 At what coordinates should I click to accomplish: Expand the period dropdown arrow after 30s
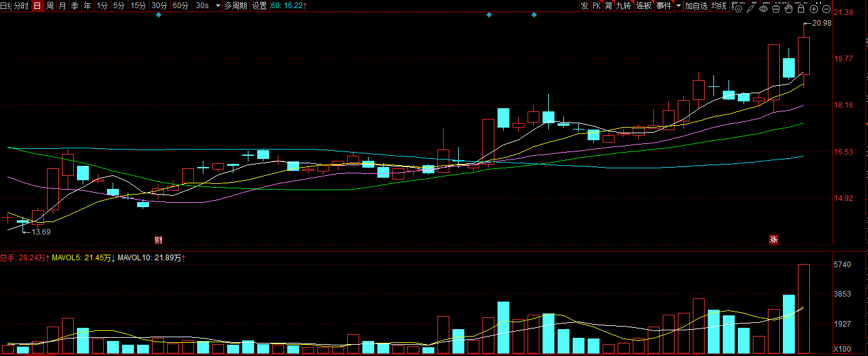(218, 6)
